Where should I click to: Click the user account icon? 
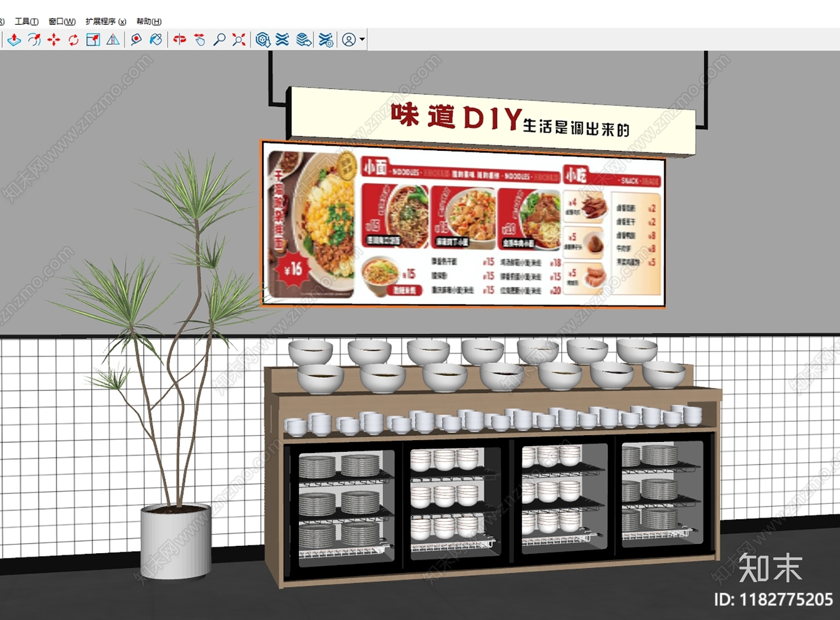click(x=349, y=39)
